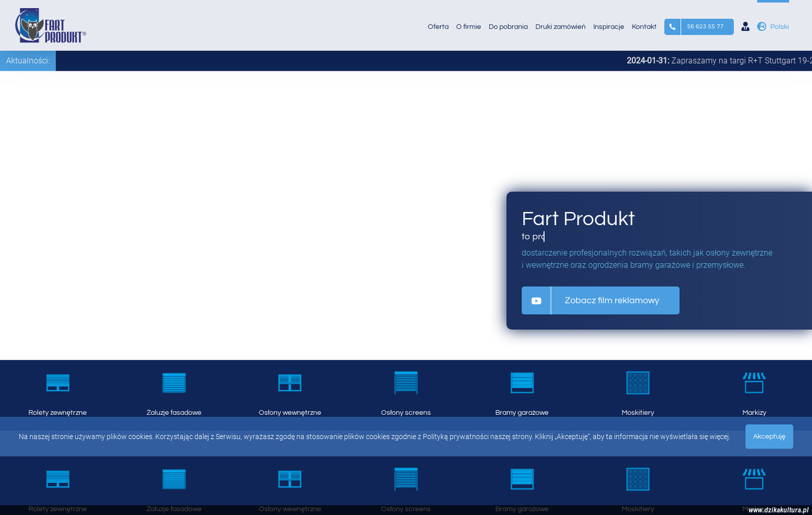Click top-row Rolety zewnętrzne icon

pyautogui.click(x=58, y=383)
